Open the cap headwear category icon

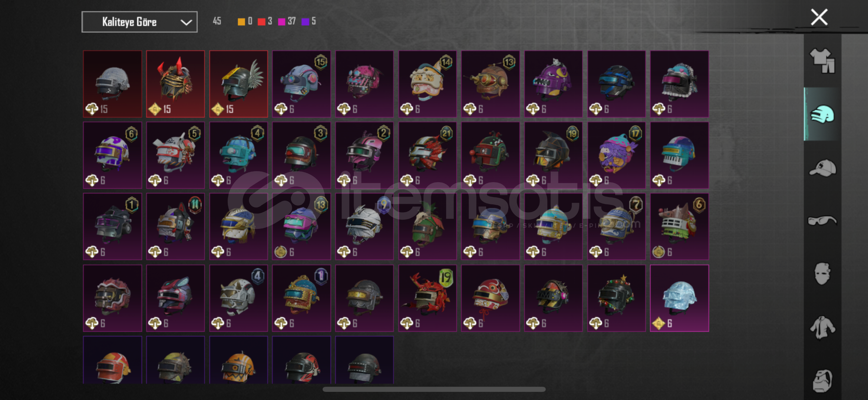point(822,168)
